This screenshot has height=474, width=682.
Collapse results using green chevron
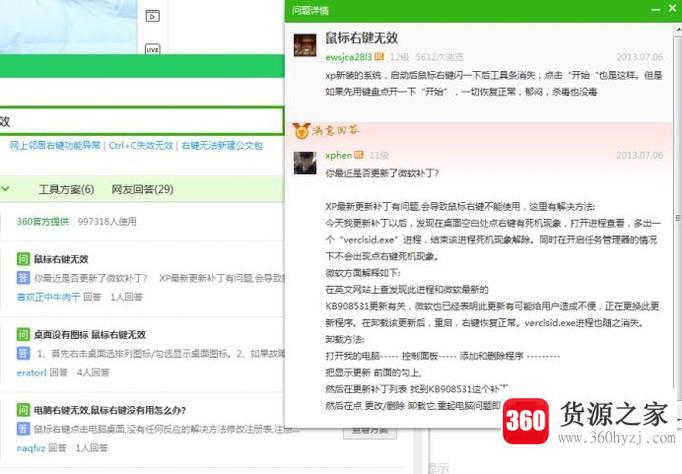[x=6, y=189]
